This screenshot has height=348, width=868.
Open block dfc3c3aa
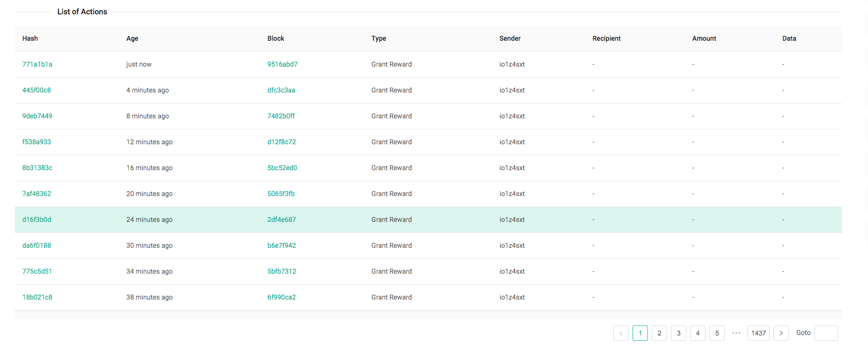coord(282,90)
